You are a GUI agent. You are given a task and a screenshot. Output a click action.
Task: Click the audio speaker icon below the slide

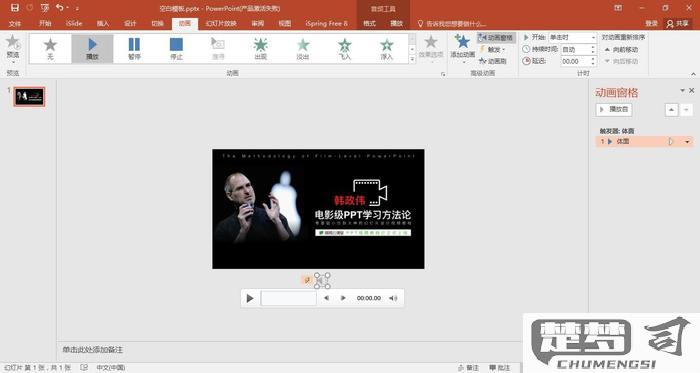pos(322,281)
